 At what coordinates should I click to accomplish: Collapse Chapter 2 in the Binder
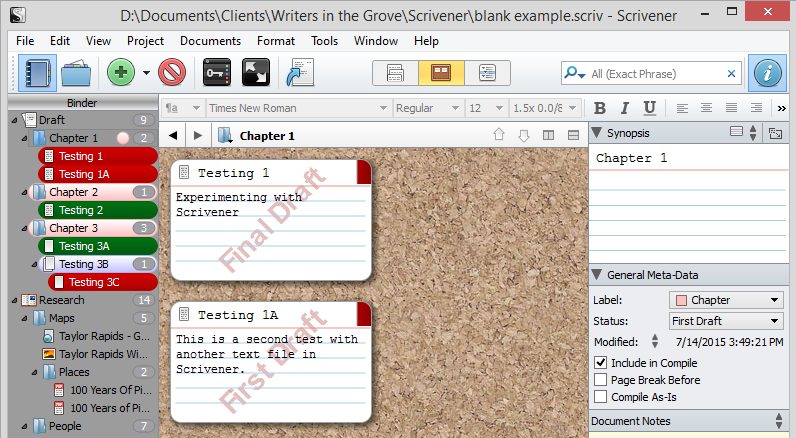point(24,192)
